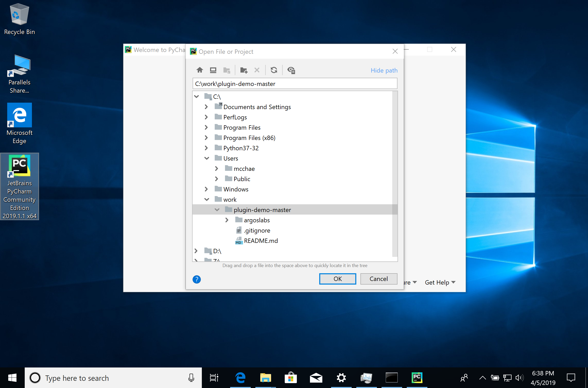Select the README.md file
The height and width of the screenshot is (388, 588).
coord(260,240)
